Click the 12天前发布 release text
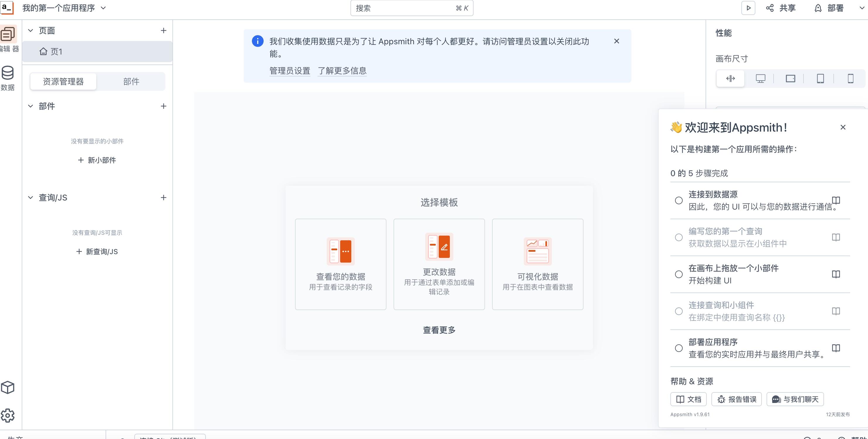868x439 pixels. pos(838,414)
